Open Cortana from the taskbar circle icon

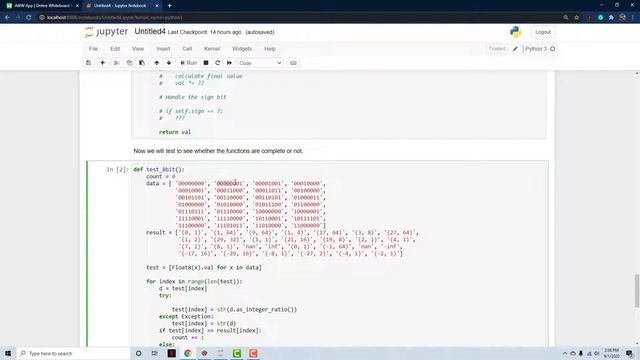tap(138, 353)
